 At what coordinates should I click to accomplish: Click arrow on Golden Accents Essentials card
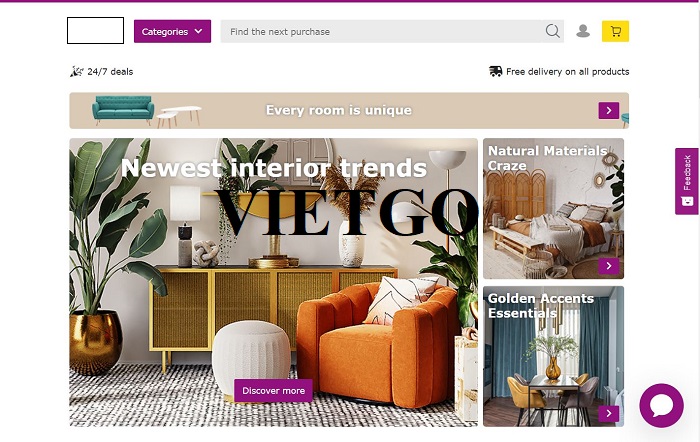pos(608,413)
